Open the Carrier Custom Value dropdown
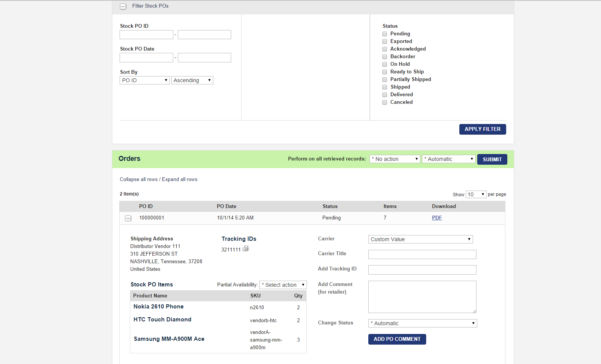This screenshot has width=601, height=364. pos(420,239)
